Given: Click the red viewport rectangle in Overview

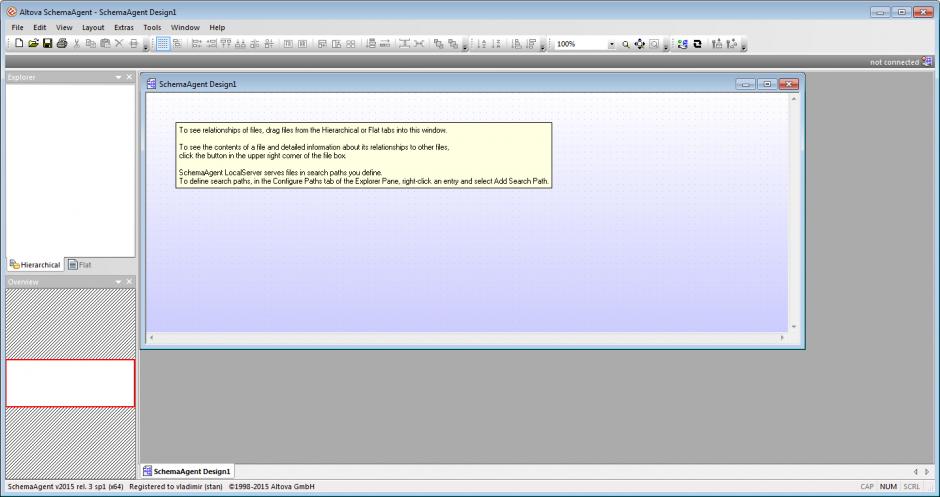Looking at the screenshot, I should (x=70, y=383).
